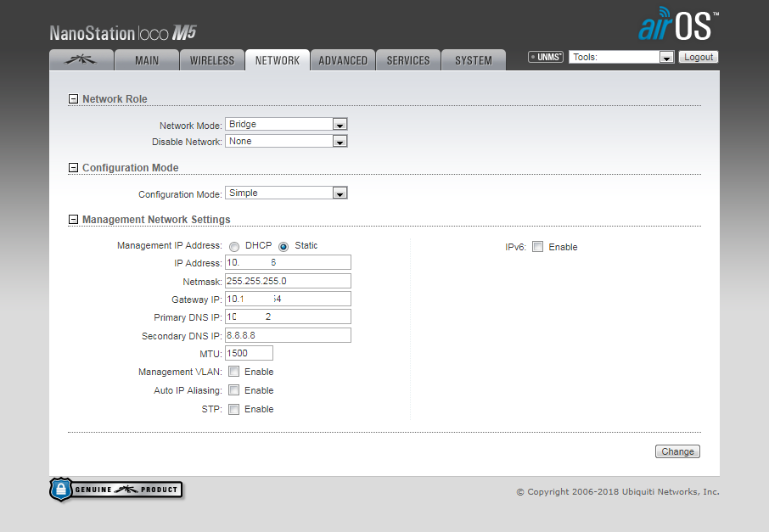Select the Static radio button
The height and width of the screenshot is (532, 769).
(283, 246)
